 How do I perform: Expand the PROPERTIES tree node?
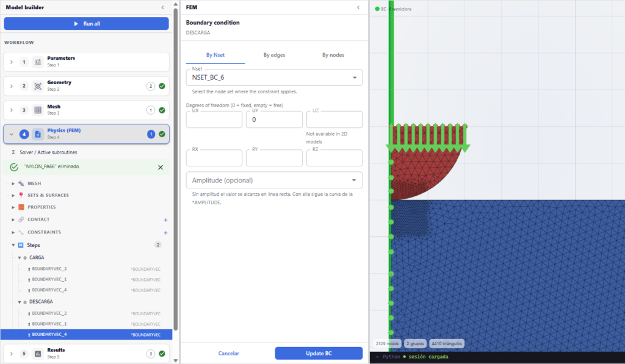(x=13, y=207)
